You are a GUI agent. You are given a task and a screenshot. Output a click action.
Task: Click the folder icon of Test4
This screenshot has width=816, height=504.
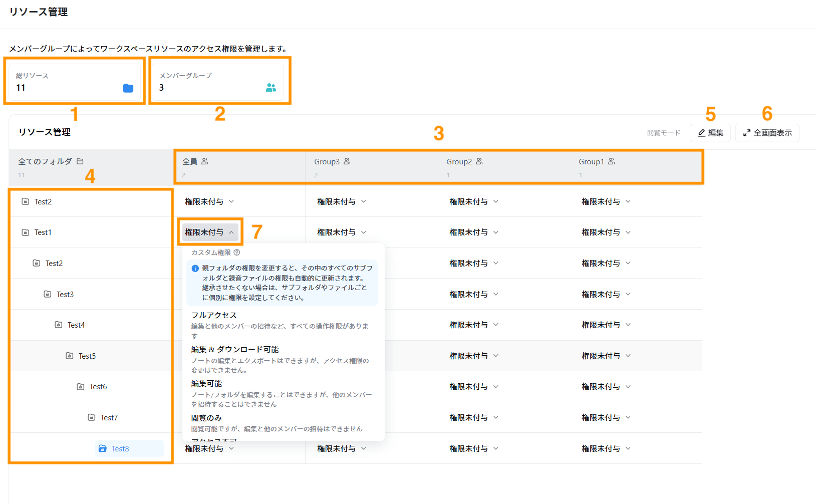pyautogui.click(x=59, y=325)
